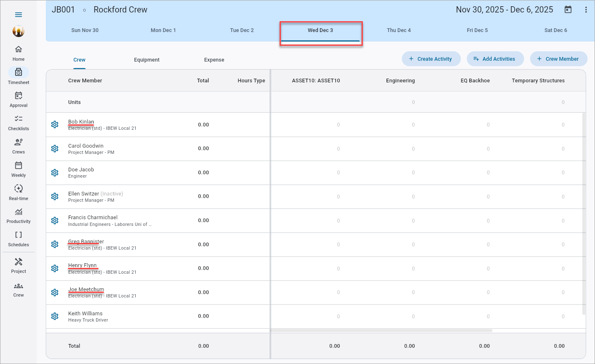595x364 pixels.
Task: Collapse the navigation sidebar with hamburger menu
Action: click(18, 14)
